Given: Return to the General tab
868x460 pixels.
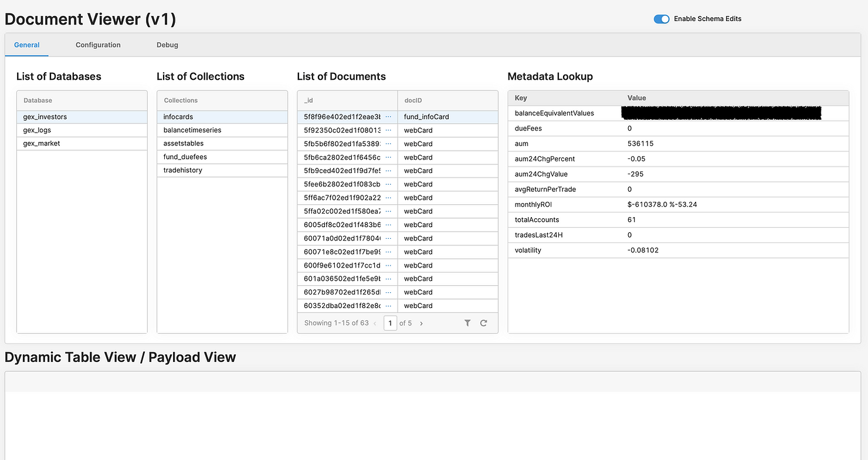Looking at the screenshot, I should (26, 45).
